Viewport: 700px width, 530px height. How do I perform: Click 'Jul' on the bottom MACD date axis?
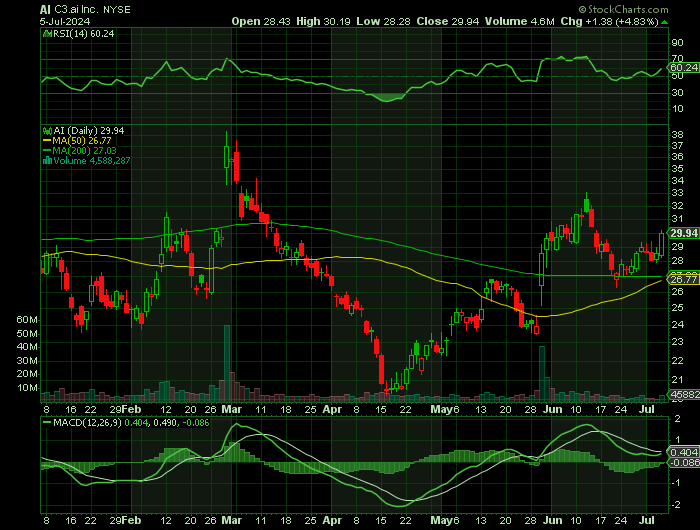(x=647, y=520)
